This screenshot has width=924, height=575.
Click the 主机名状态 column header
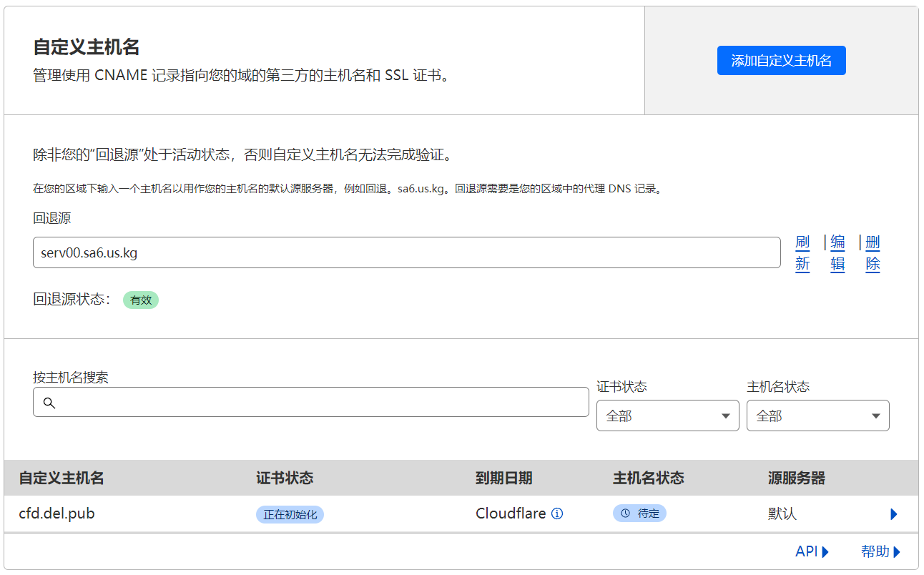click(x=649, y=478)
